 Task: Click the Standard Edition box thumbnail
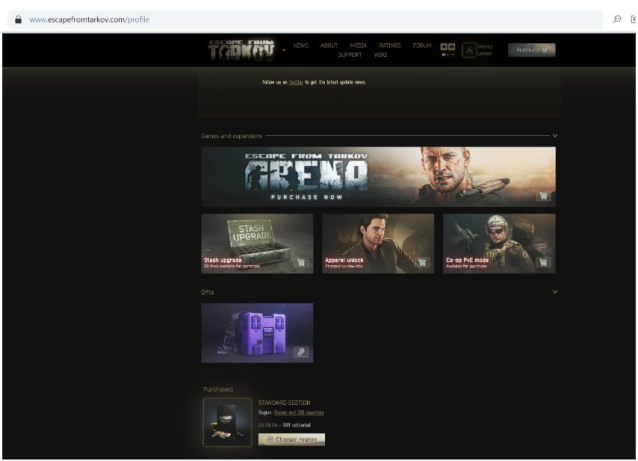pos(227,421)
